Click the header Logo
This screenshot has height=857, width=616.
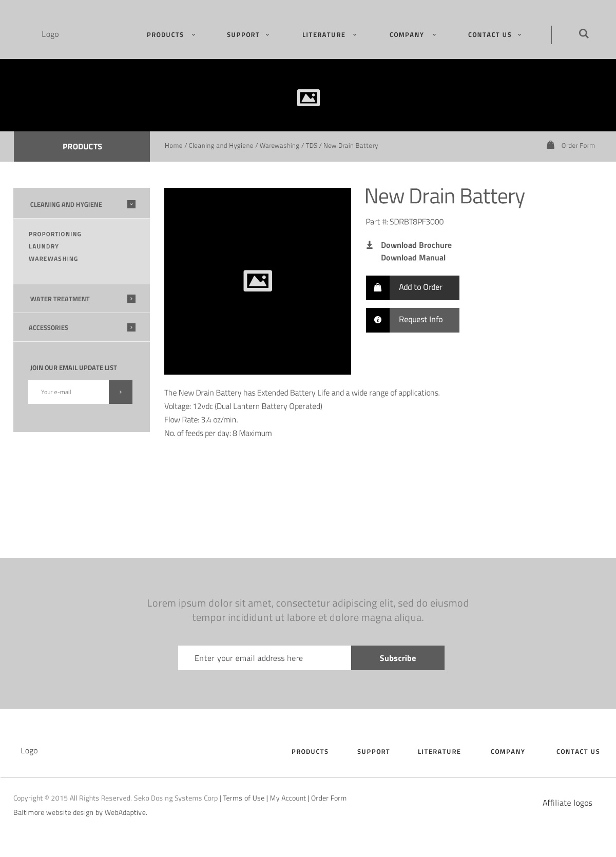(x=50, y=34)
